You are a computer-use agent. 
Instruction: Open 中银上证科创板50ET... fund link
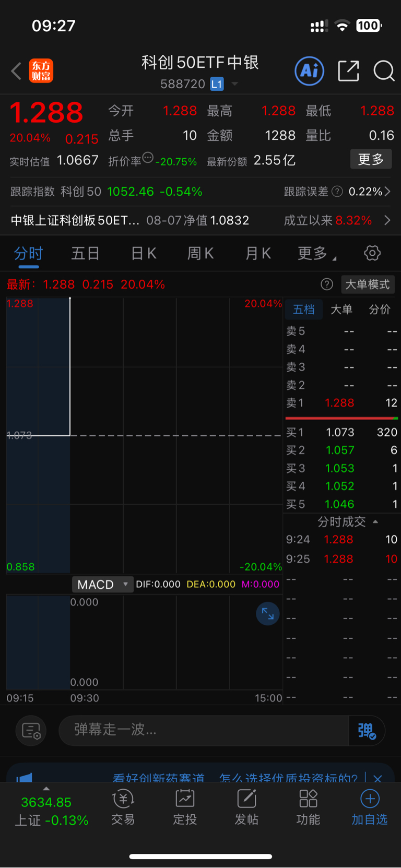click(x=75, y=220)
